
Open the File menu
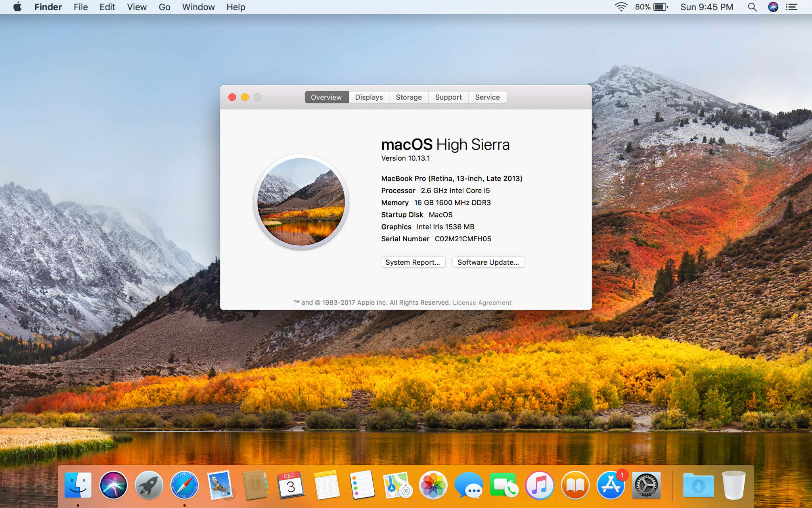click(80, 7)
